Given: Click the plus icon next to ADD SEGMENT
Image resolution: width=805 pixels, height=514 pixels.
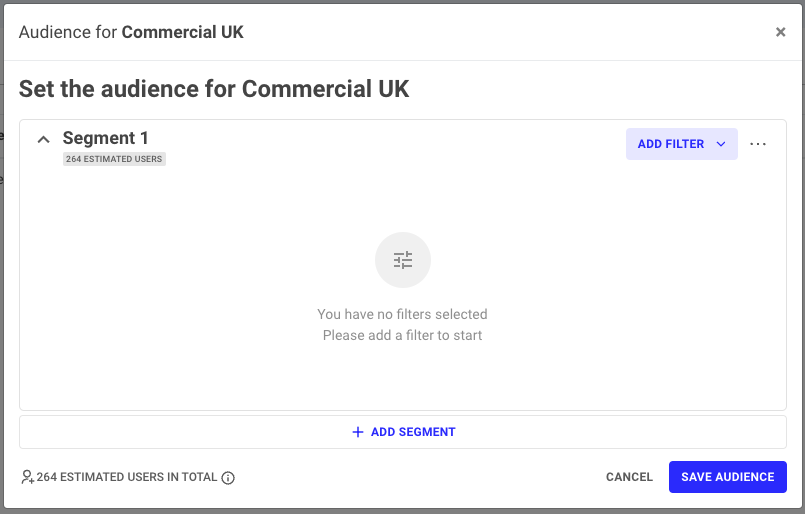Looking at the screenshot, I should 358,433.
